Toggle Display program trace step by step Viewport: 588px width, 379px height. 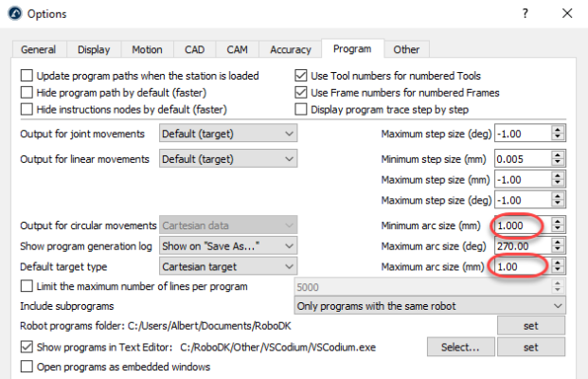coord(302,110)
